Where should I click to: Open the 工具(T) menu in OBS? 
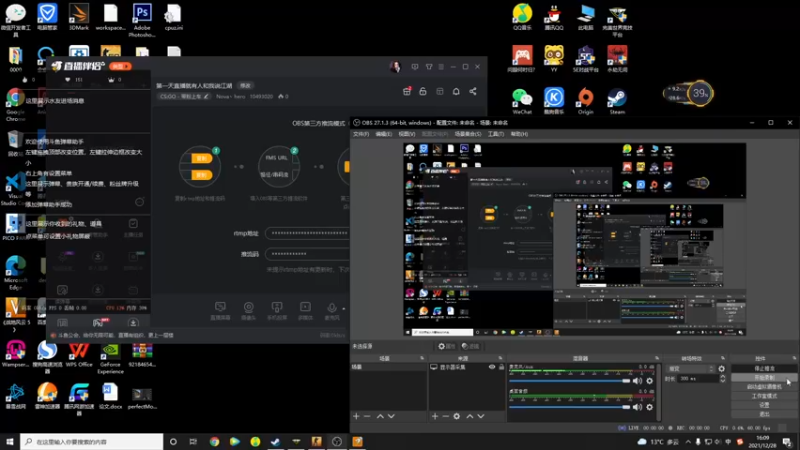496,134
